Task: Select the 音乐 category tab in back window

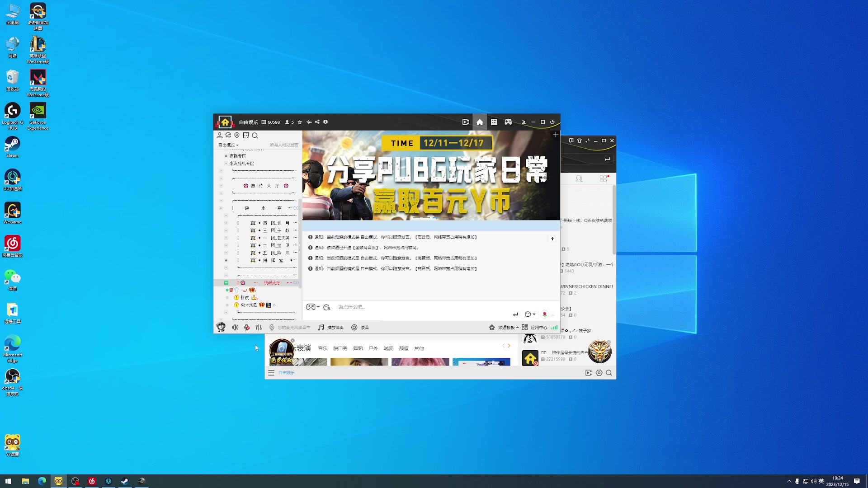Action: (x=322, y=348)
